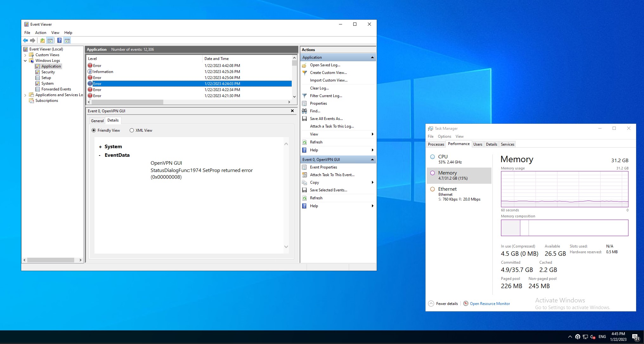Screen dimensions: 644x344
Task: Click the muted speaker tray icon
Action: coord(593,337)
